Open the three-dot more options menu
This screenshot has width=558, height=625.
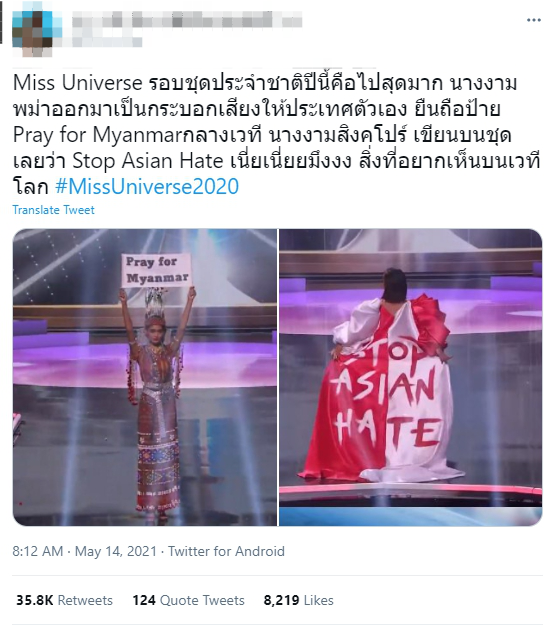[534, 20]
